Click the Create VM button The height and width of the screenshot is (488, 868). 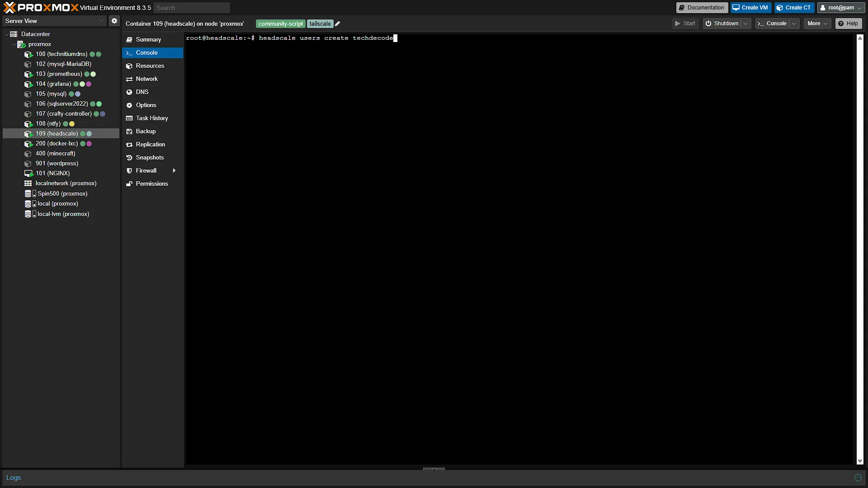[750, 8]
